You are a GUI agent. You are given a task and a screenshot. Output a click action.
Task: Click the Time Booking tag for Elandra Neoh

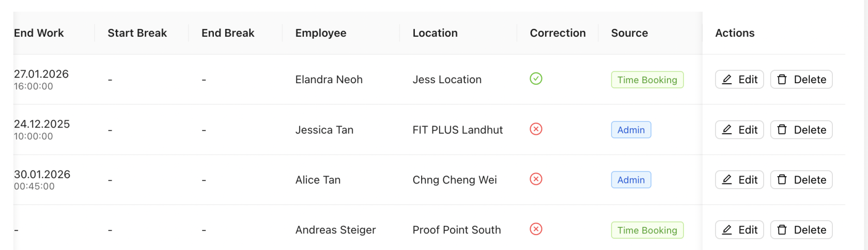point(647,80)
